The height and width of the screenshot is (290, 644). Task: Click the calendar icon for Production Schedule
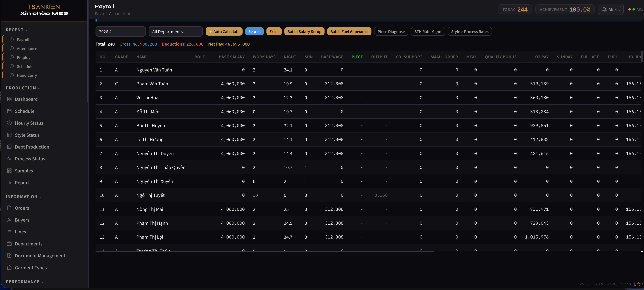pos(9,111)
